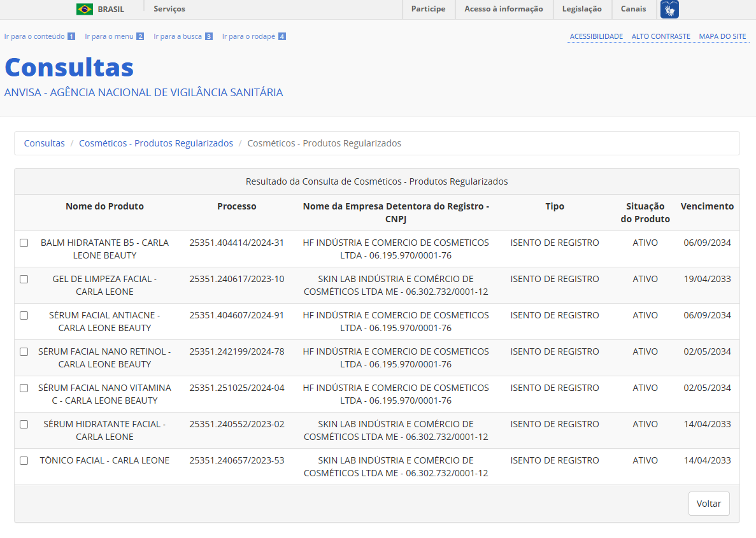Click the Consultas breadcrumb link

(x=45, y=143)
